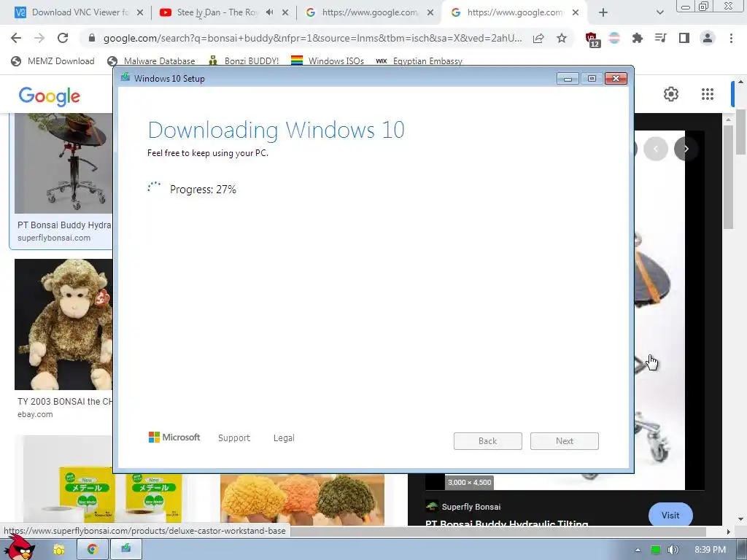Screen dimensions: 747x560
Task: Click the Back button in Setup
Action: 488,441
